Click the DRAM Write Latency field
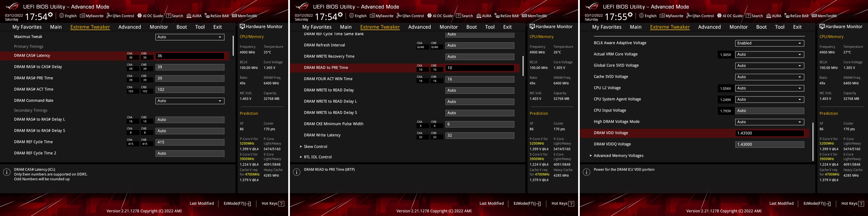 pyautogui.click(x=480, y=136)
